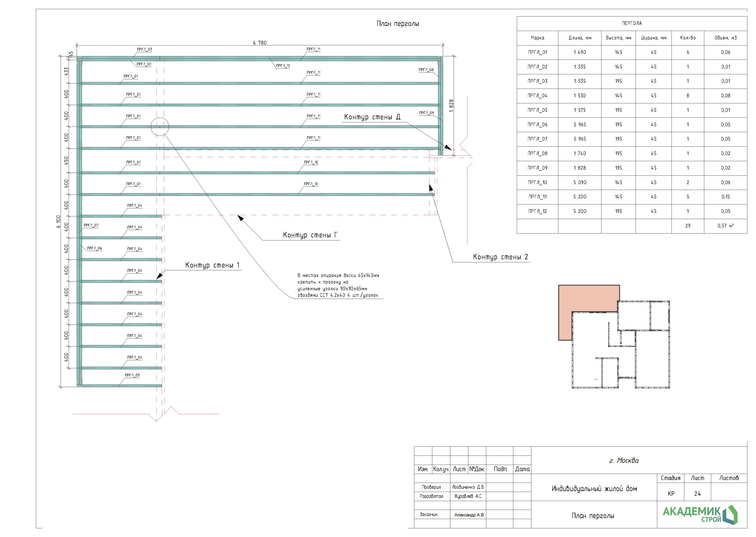Select the 'Контур стены 2' callout label
Viewport: 756px width, 537px height.
pos(500,257)
